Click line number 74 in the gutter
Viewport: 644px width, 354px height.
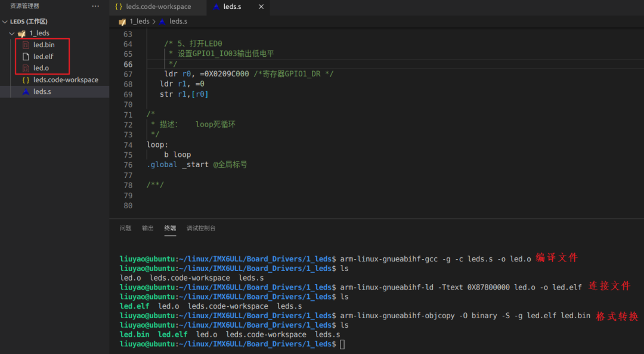point(128,145)
